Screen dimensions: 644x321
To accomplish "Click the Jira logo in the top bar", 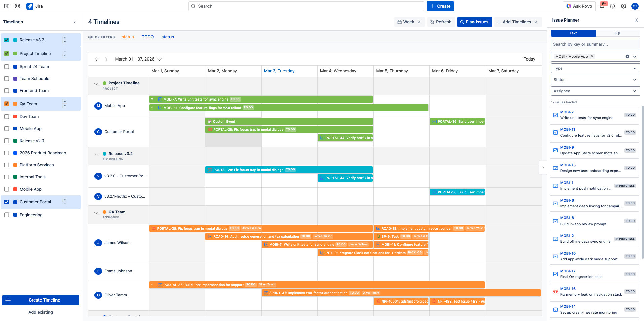I will click(29, 6).
